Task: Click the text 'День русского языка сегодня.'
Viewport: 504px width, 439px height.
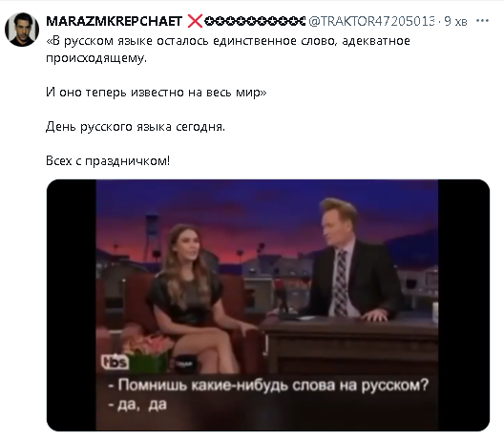Action: pos(136,127)
